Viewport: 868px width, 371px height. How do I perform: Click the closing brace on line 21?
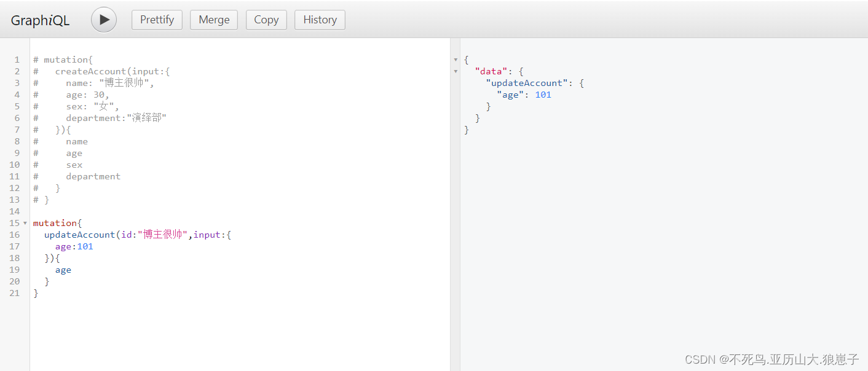36,293
